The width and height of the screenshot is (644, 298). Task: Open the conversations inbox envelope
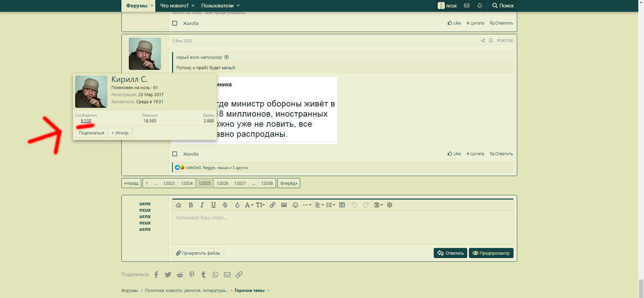pos(467,6)
